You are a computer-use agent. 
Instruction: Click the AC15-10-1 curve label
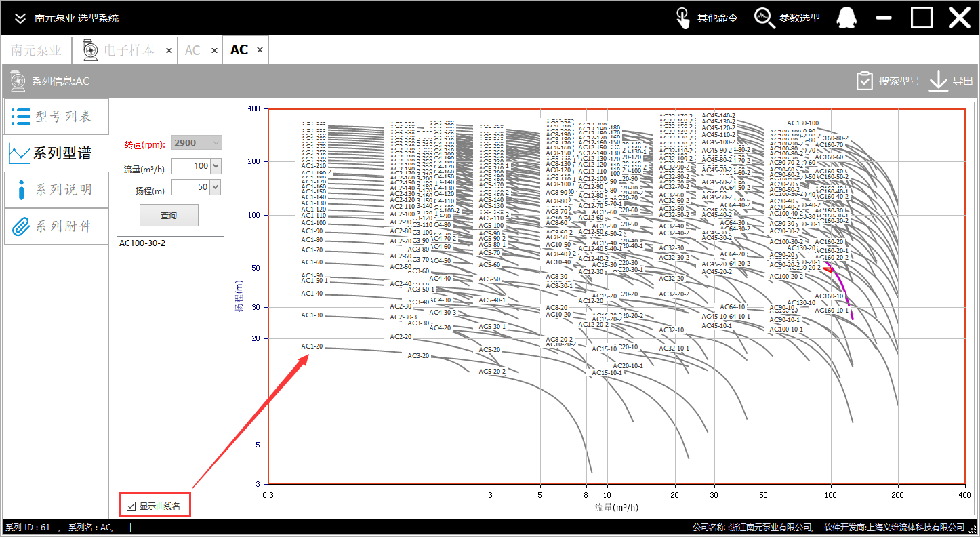607,373
